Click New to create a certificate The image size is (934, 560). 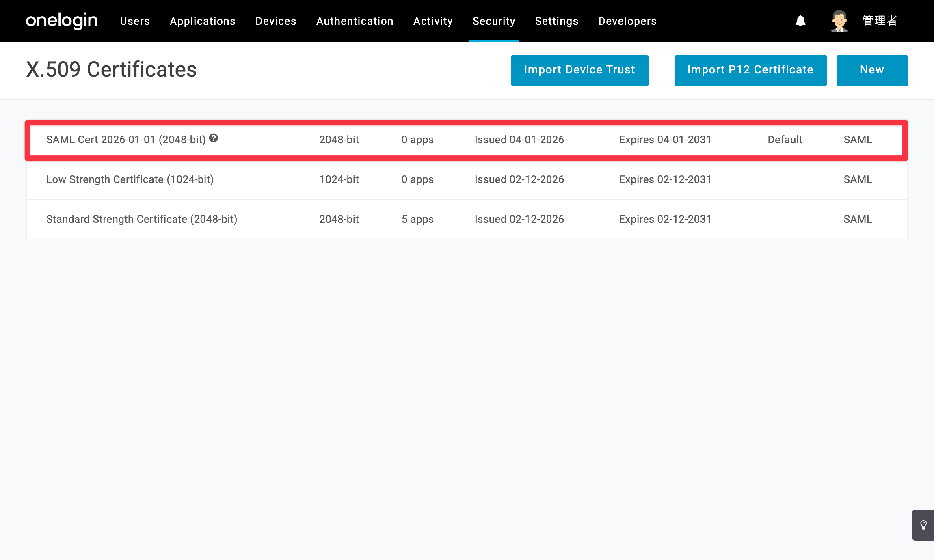click(x=872, y=70)
